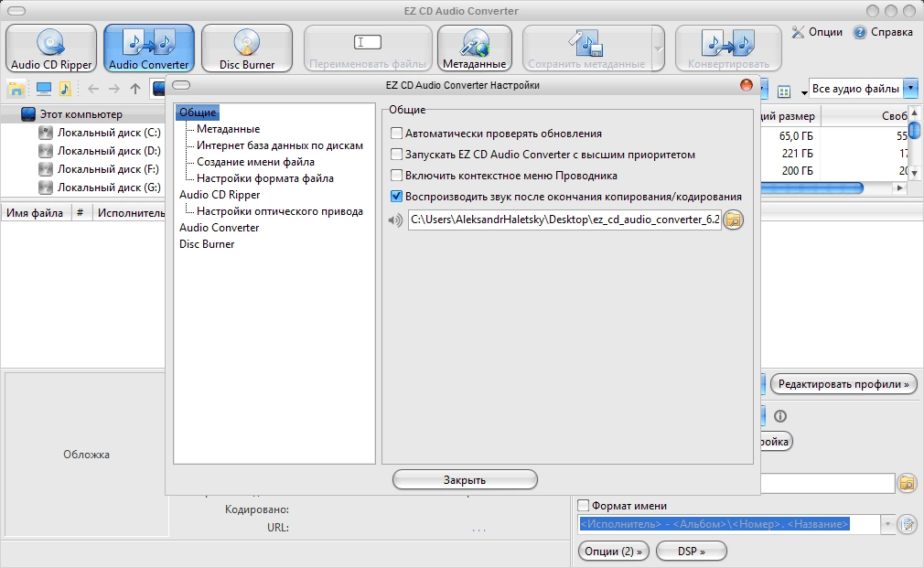This screenshot has width=924, height=568.
Task: Open Опции from the top right
Action: [x=817, y=32]
